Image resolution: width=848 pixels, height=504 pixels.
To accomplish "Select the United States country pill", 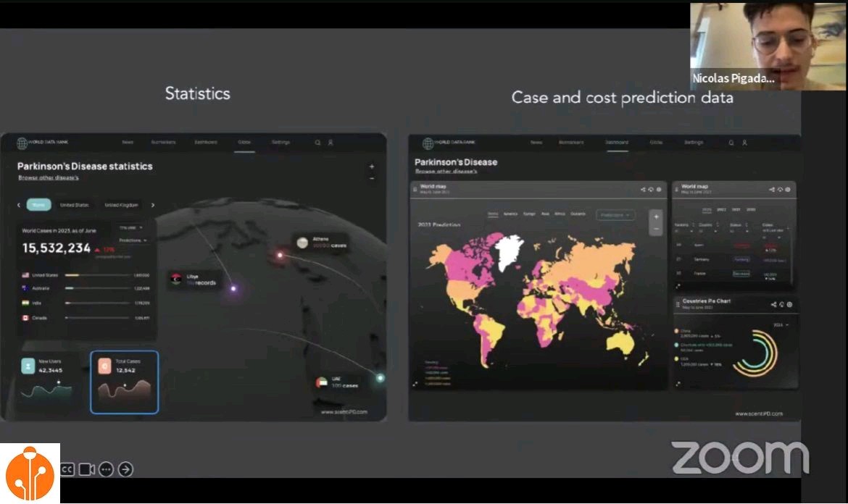I will pyautogui.click(x=74, y=205).
